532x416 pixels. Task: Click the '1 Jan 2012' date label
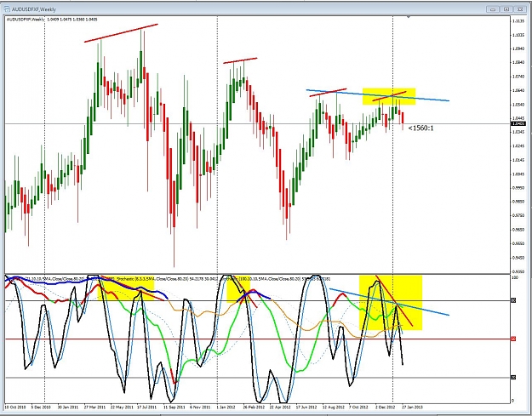click(226, 407)
